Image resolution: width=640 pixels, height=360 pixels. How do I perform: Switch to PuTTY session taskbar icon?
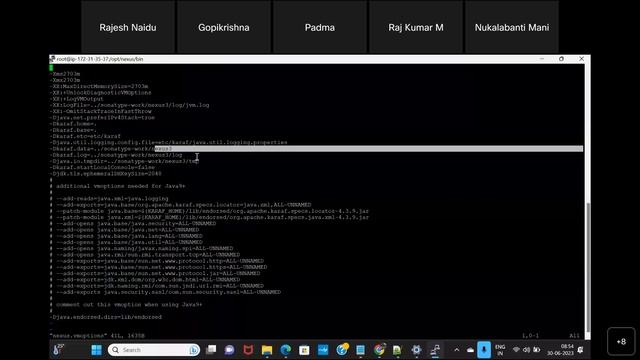coord(435,350)
